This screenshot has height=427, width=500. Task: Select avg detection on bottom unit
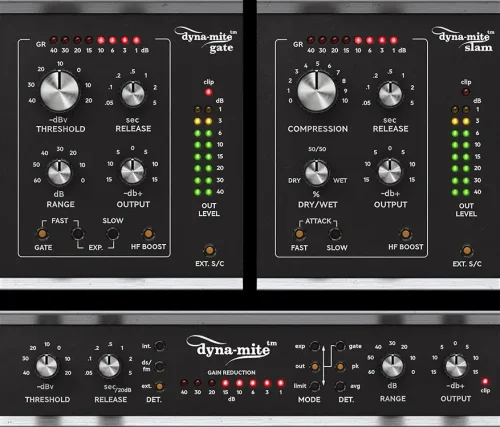(340, 386)
